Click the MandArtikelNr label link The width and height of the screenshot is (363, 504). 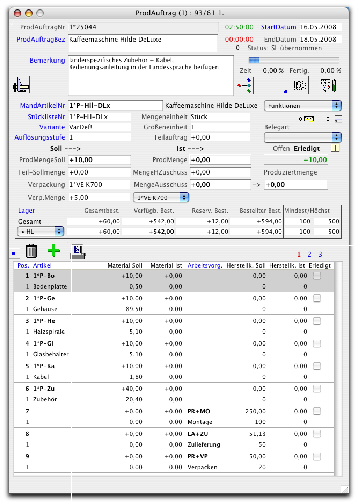(42, 106)
